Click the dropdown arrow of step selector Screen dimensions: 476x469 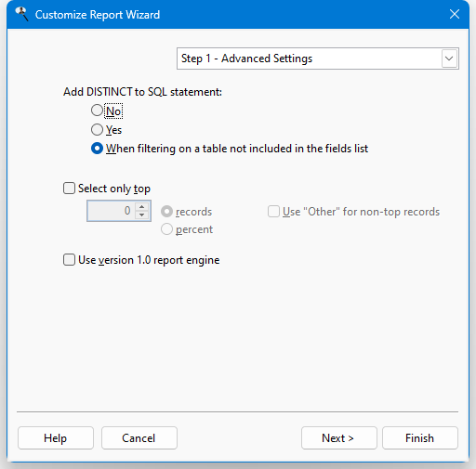[449, 59]
